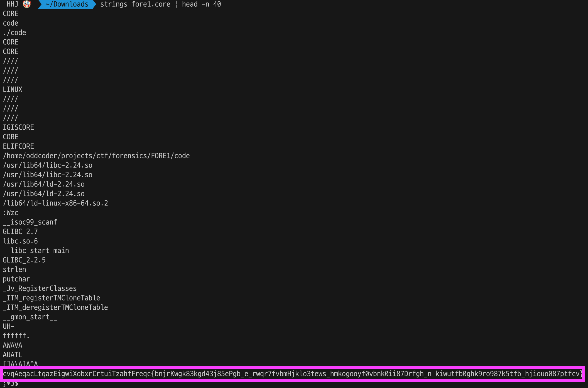Click the GLIBC_2.2.5 version line

[24, 260]
